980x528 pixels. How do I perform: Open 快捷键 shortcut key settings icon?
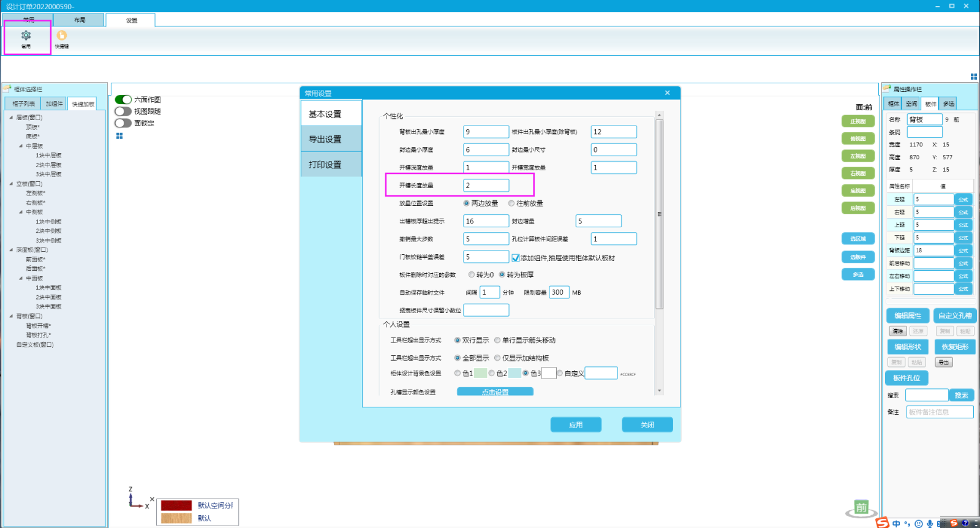62,39
